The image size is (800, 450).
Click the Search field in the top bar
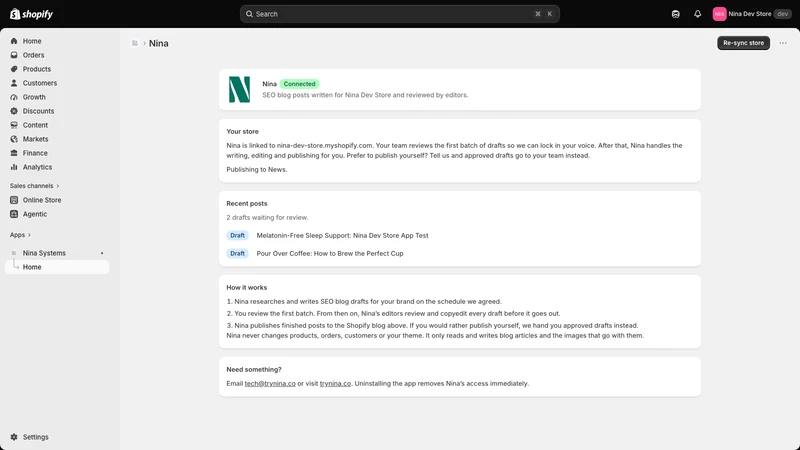click(x=399, y=14)
